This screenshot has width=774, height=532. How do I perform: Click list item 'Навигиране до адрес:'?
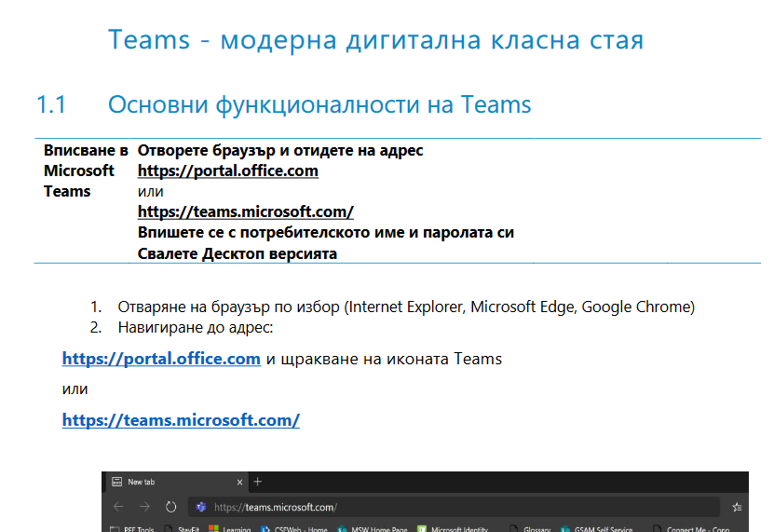(x=196, y=327)
